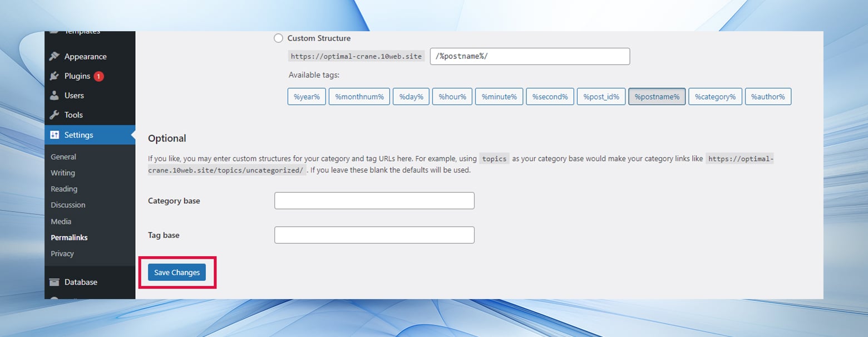Focus the Tag base input field
The height and width of the screenshot is (337, 868).
374,235
